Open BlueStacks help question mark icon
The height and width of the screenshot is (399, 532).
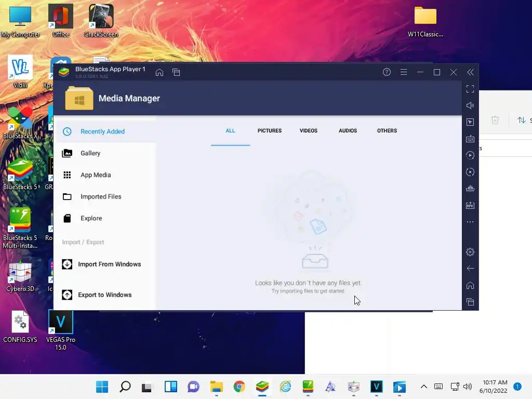387,72
